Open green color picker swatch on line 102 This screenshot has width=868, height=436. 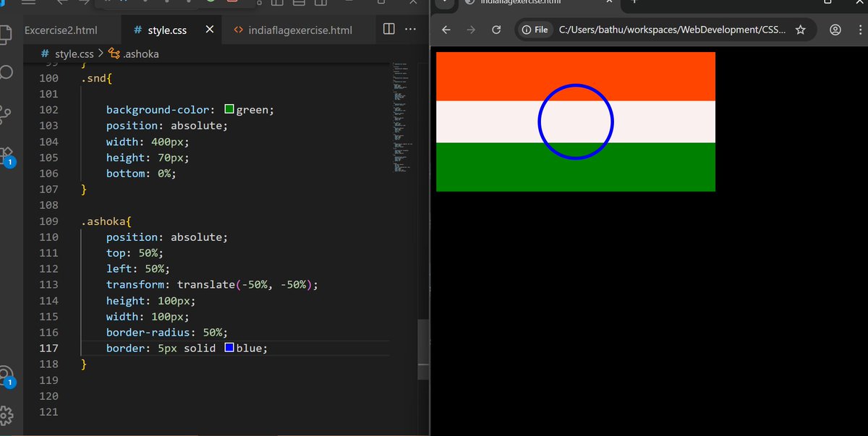pyautogui.click(x=229, y=109)
